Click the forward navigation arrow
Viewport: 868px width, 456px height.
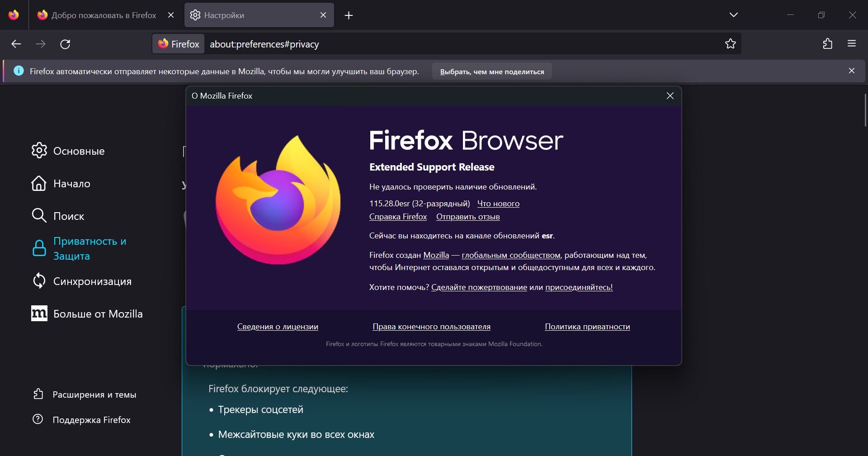tap(41, 44)
